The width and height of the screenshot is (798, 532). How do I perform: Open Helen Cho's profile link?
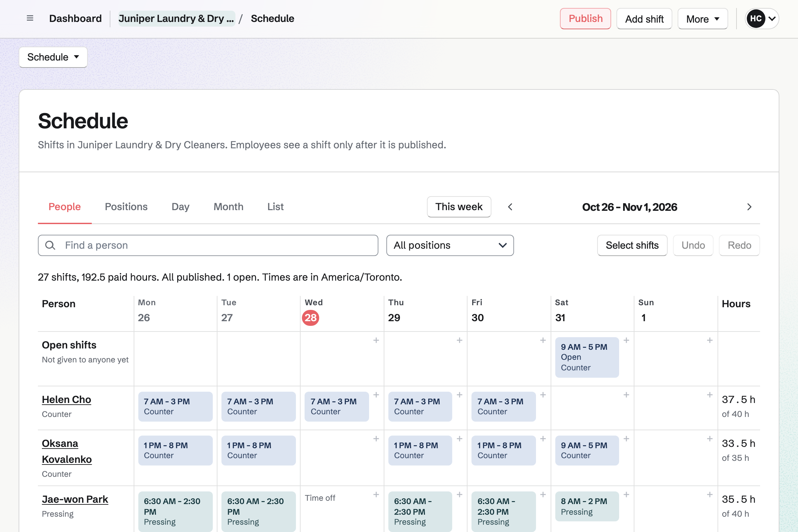pos(66,399)
